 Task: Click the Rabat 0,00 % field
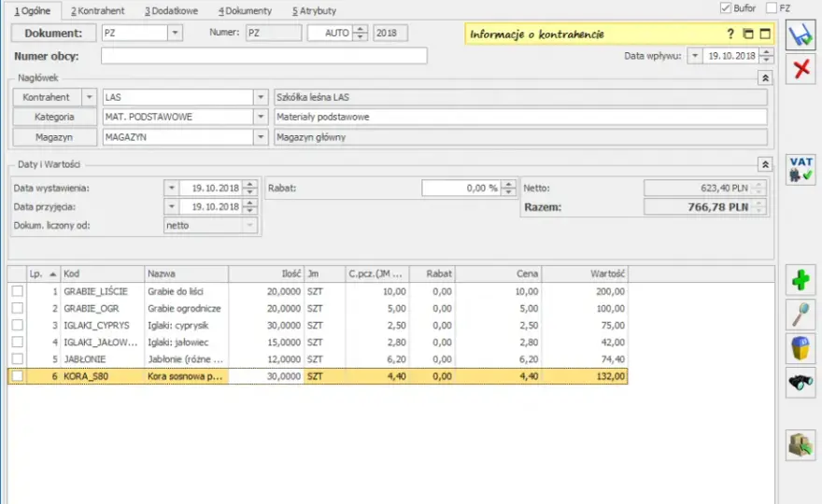(x=461, y=189)
